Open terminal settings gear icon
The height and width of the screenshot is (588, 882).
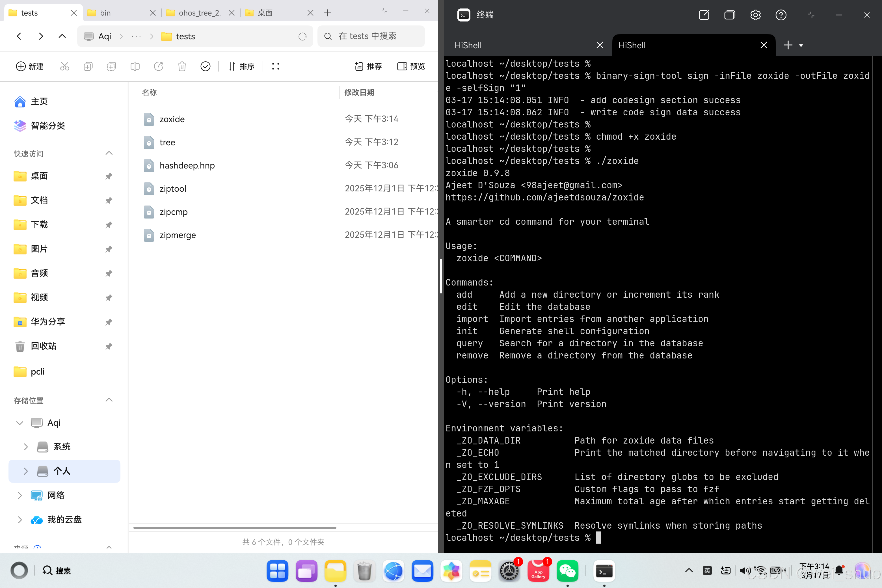755,15
